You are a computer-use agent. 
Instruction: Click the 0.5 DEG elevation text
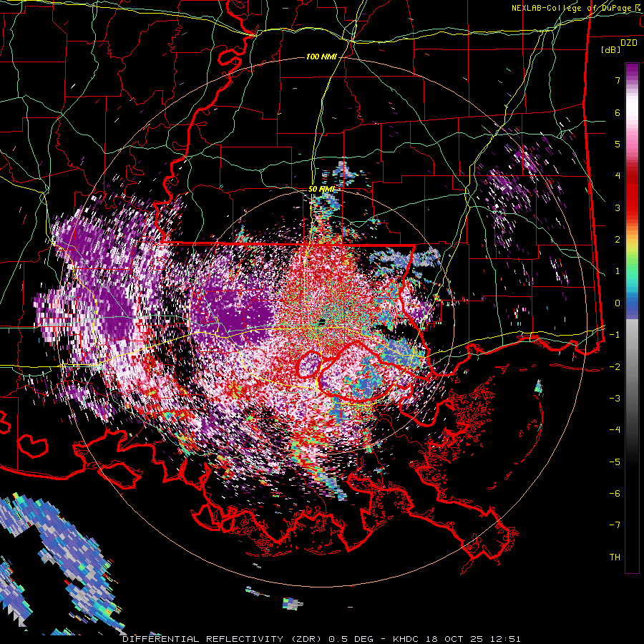point(351,639)
